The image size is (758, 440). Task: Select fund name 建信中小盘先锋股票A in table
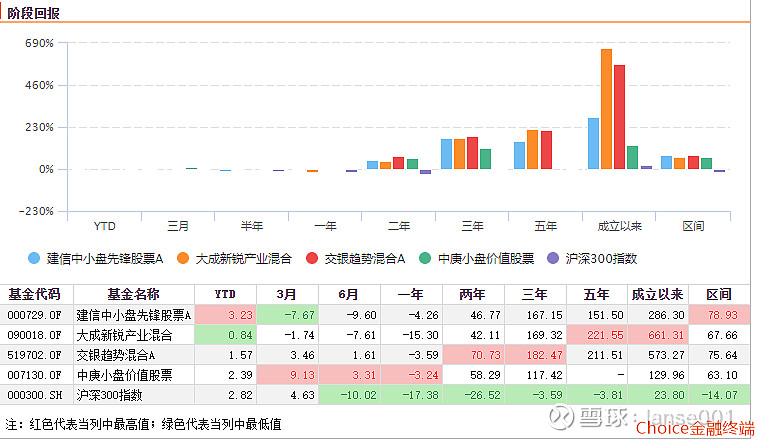(134, 315)
